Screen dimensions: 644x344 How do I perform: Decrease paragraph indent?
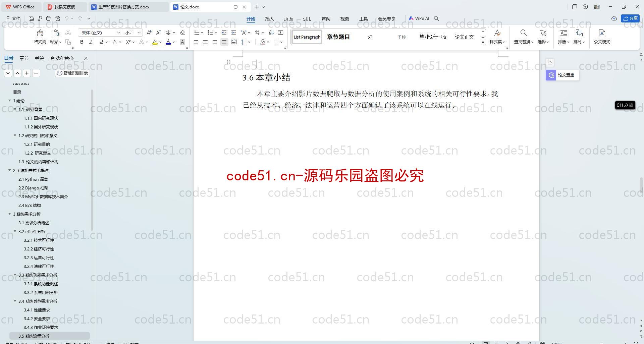pos(224,33)
